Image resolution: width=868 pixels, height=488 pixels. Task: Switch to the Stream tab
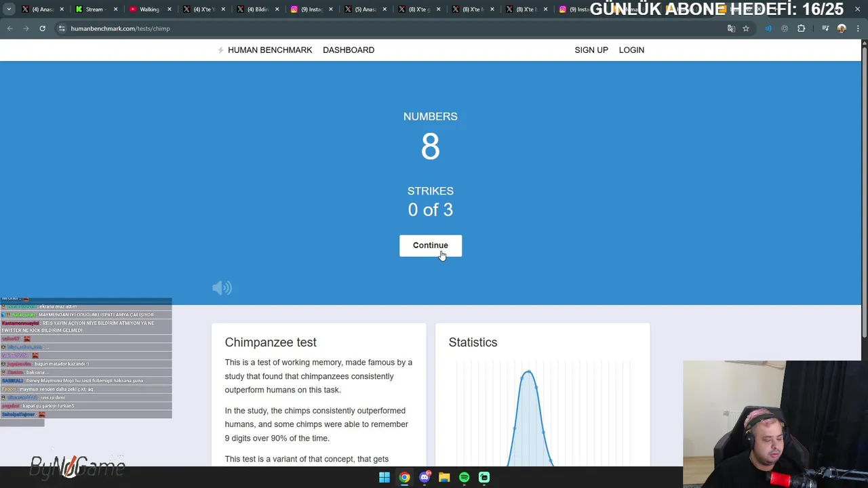point(96,9)
